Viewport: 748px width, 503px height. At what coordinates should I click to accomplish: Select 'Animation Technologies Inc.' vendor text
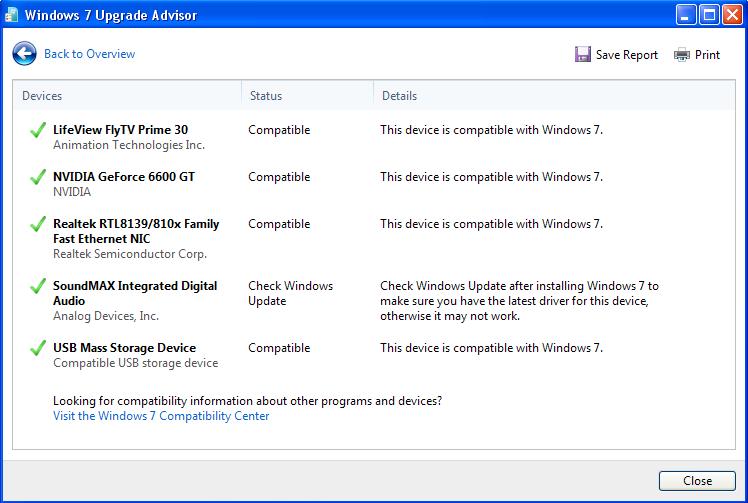click(x=129, y=145)
